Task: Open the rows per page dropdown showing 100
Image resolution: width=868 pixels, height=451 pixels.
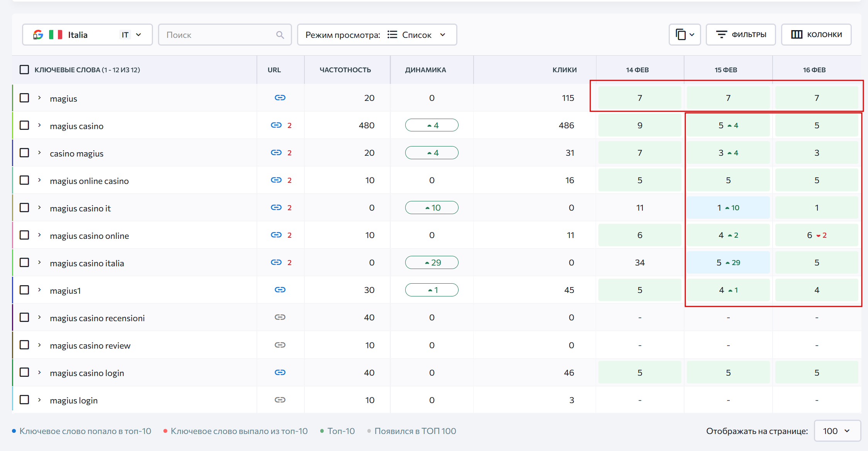Action: click(x=837, y=431)
